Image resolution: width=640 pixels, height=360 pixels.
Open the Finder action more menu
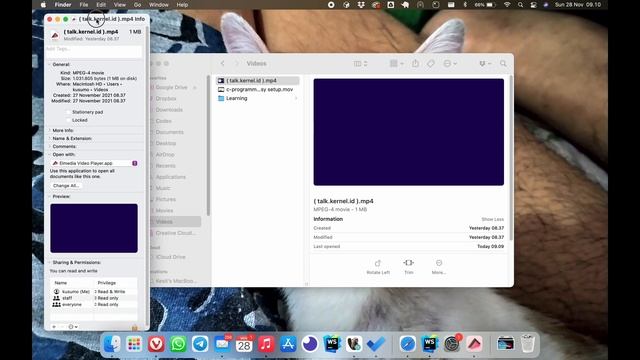pos(450,64)
